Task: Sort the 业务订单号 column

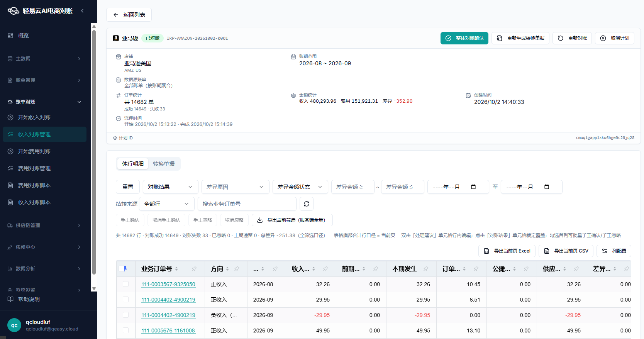Action: click(176, 269)
